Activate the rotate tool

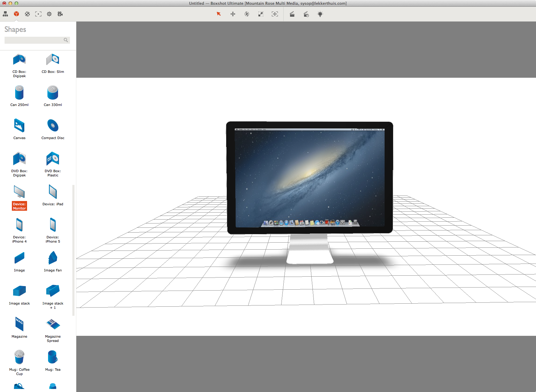(247, 14)
